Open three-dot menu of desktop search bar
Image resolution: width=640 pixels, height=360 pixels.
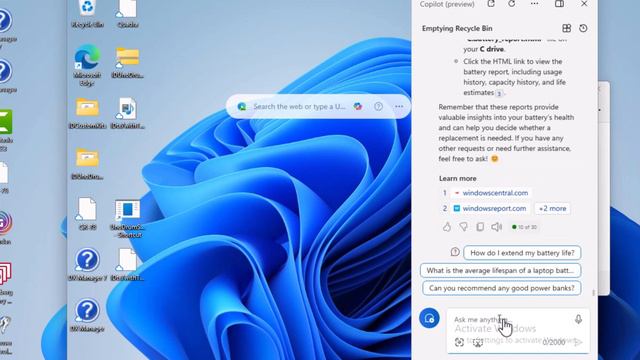tap(399, 107)
